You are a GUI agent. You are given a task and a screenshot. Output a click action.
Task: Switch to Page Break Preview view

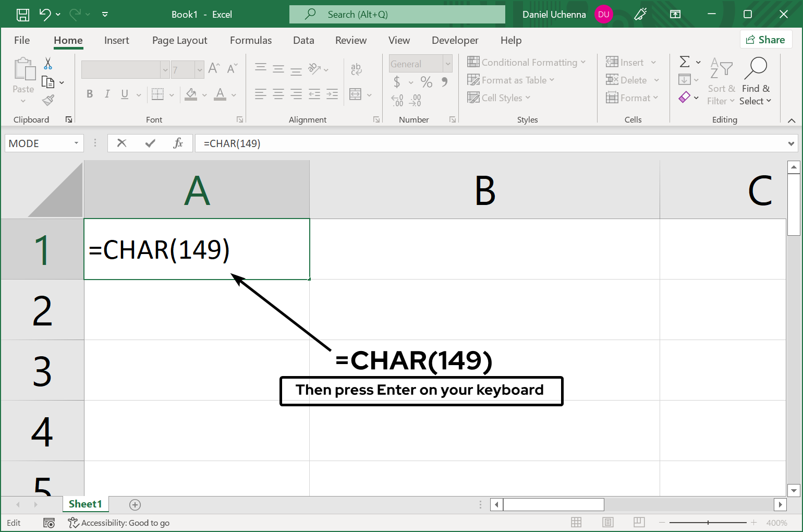[x=639, y=523]
